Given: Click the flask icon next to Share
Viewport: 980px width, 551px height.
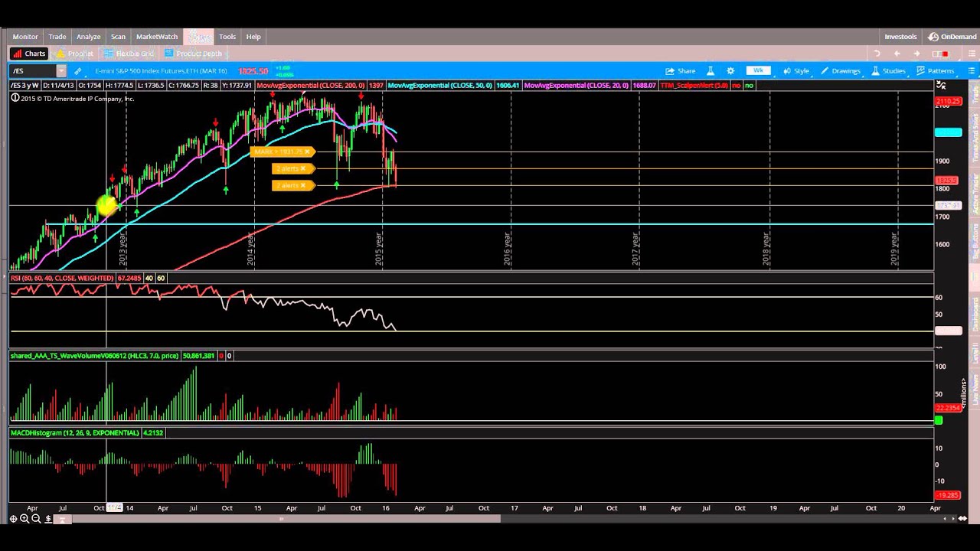Looking at the screenshot, I should (710, 71).
